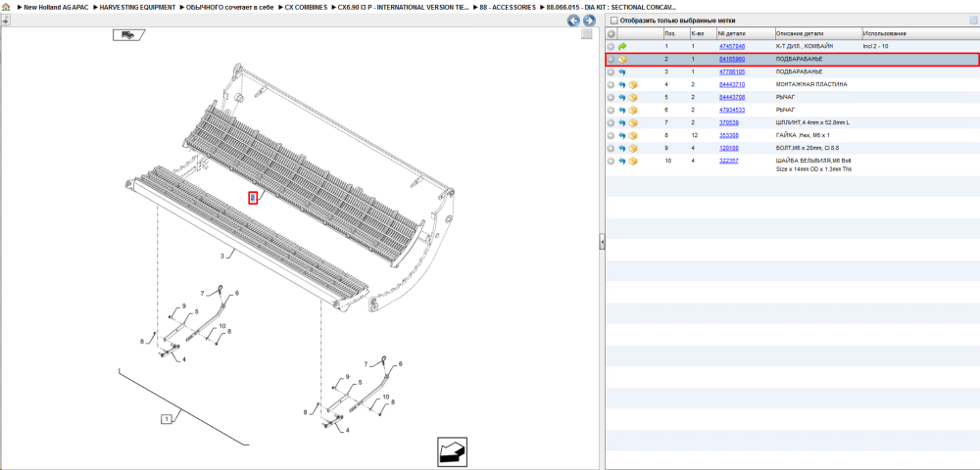Open part number 84443710 link
Image resolution: width=980 pixels, height=470 pixels.
tap(731, 85)
